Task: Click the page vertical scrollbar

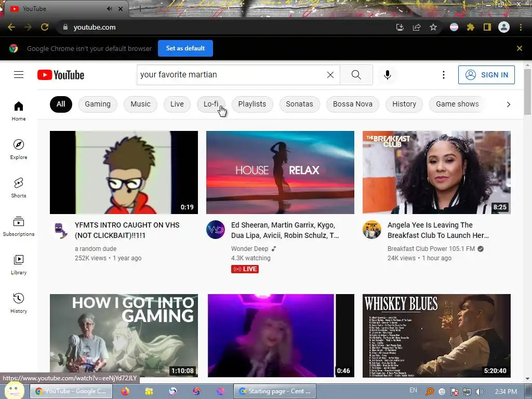Action: pos(527,92)
